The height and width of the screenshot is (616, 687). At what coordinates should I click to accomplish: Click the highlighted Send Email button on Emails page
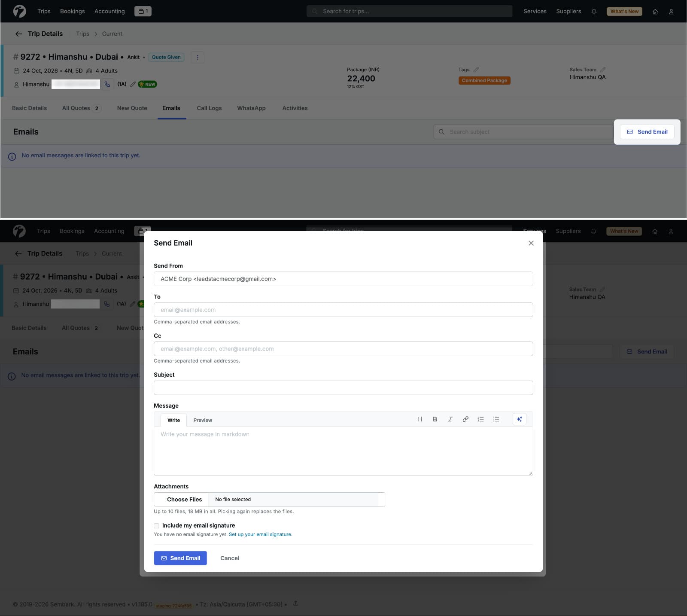pyautogui.click(x=647, y=132)
